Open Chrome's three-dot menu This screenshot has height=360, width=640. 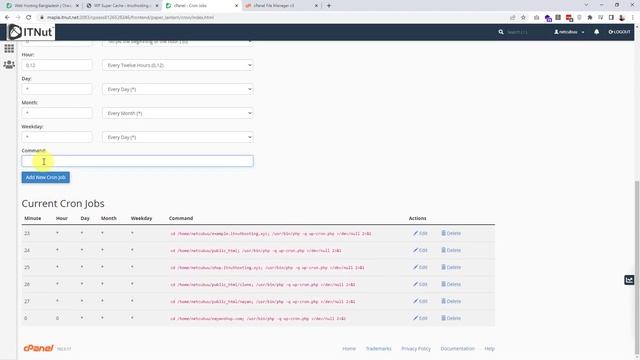pos(633,18)
